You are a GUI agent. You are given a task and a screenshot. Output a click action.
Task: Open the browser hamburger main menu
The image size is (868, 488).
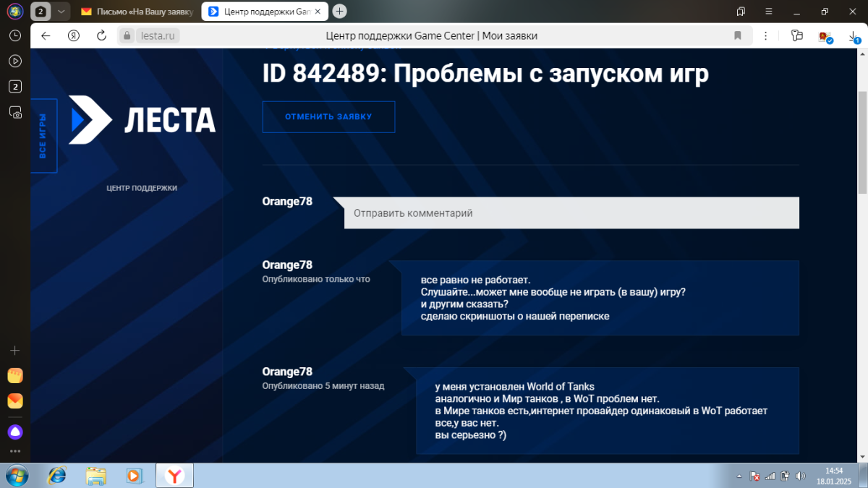click(768, 12)
